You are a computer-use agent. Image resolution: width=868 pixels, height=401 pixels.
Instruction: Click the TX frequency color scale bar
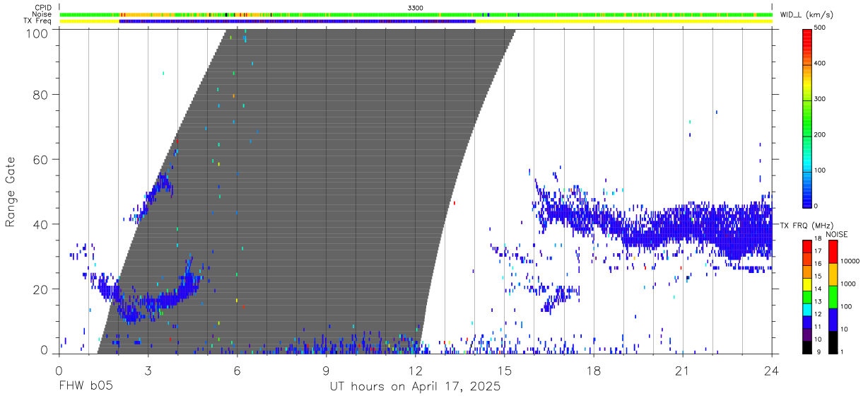coord(807,296)
